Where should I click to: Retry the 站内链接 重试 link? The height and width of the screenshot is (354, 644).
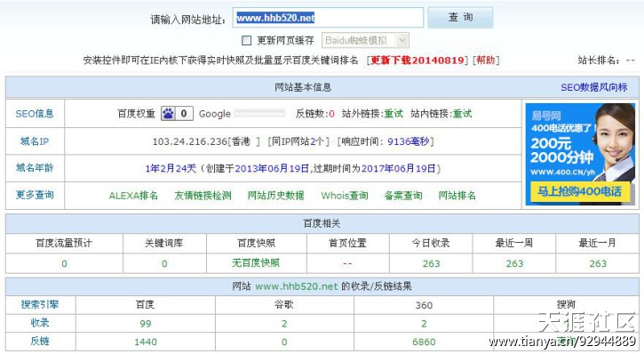[462, 114]
